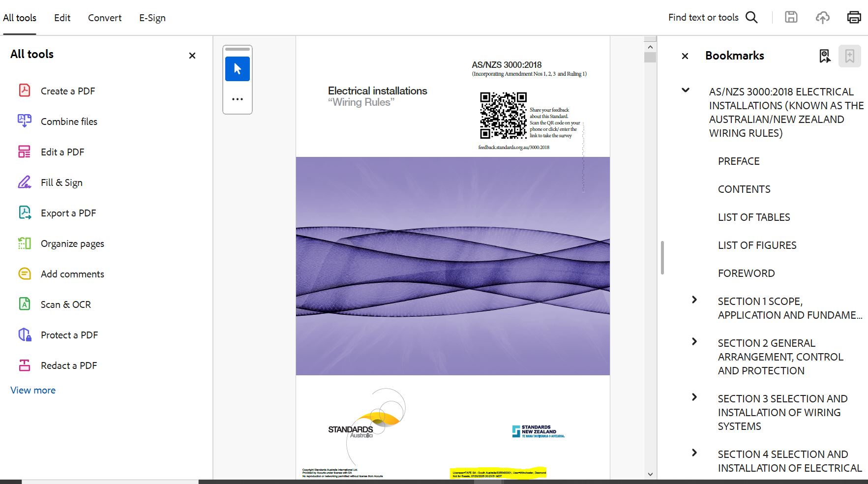Open the Combine files tool
The width and height of the screenshot is (868, 484).
point(69,121)
